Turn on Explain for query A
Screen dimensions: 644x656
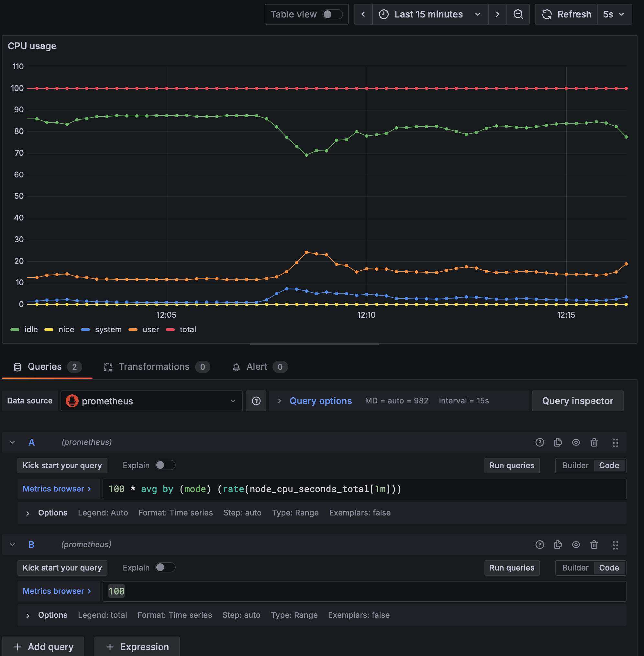[x=165, y=465]
